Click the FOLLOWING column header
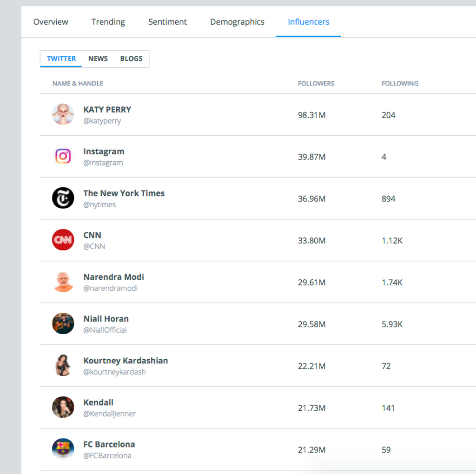This screenshot has width=476, height=474. pos(400,84)
